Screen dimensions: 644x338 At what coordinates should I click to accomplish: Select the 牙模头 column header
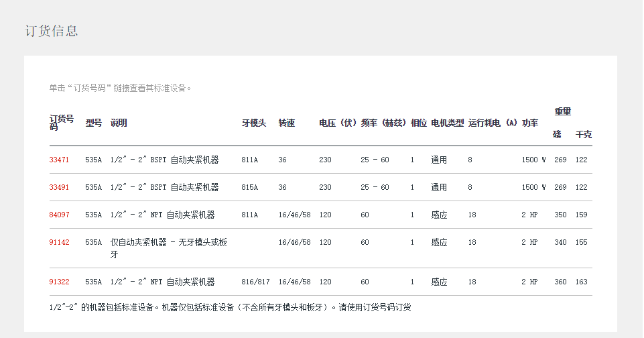tap(254, 123)
